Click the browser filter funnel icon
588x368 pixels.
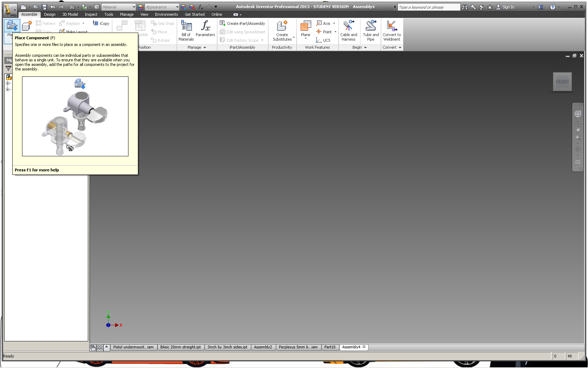coord(8,68)
